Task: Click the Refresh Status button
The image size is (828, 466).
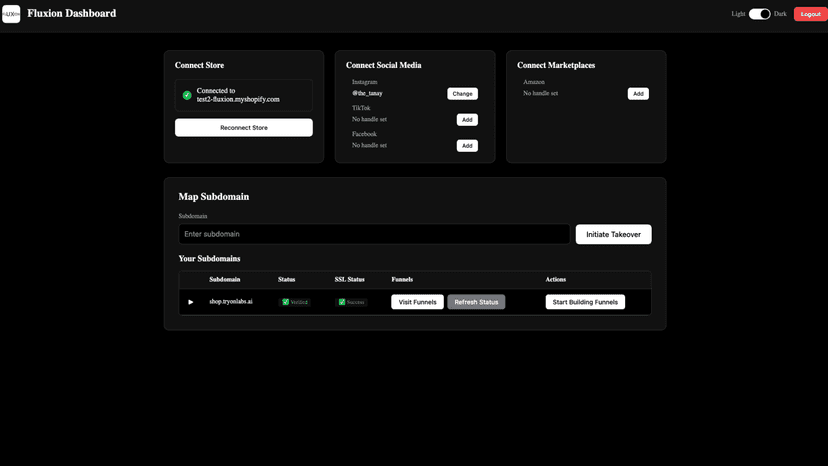Action: (476, 302)
